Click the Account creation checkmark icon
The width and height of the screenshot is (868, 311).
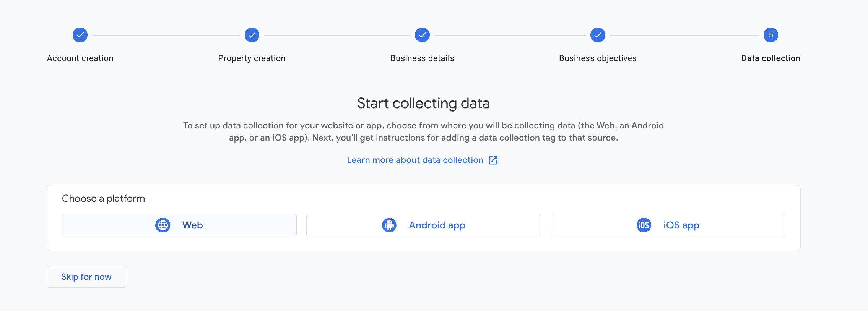point(80,35)
